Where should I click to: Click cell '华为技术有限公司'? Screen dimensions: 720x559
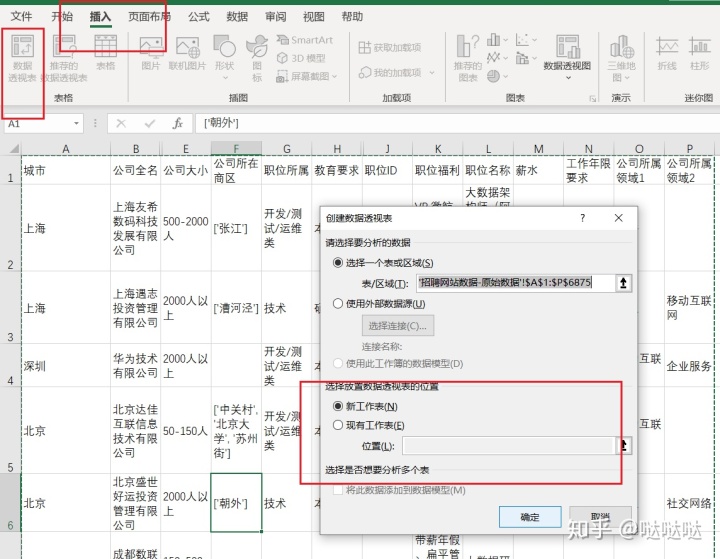(135, 366)
